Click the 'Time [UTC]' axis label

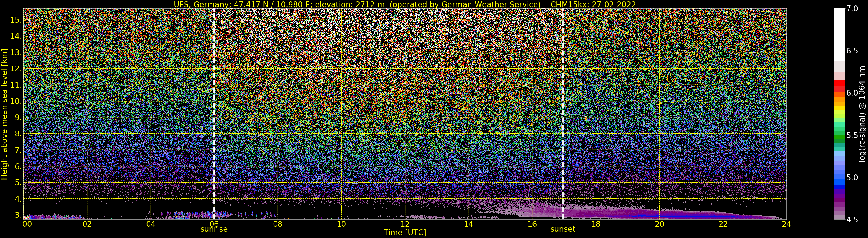pos(405,233)
